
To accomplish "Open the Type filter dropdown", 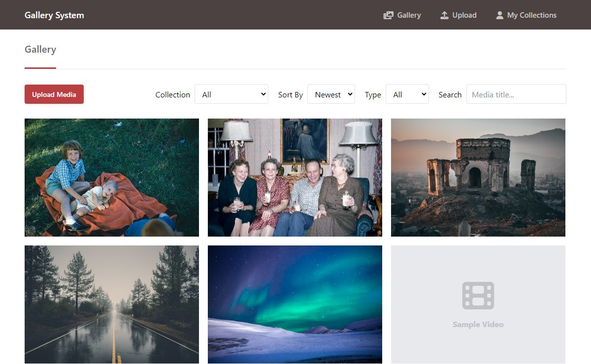I will click(407, 94).
